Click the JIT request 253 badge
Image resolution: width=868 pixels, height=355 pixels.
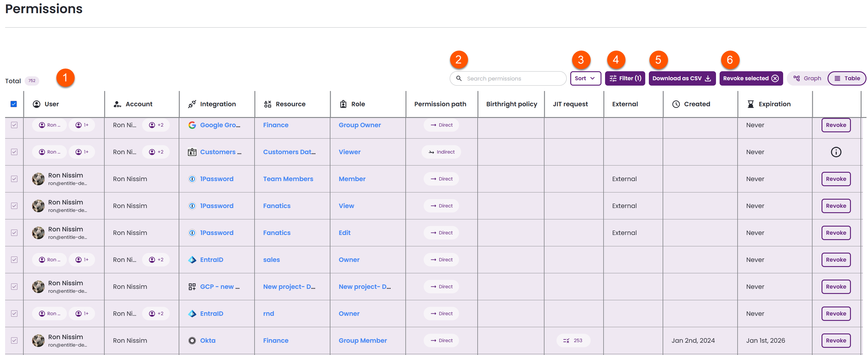click(x=573, y=341)
